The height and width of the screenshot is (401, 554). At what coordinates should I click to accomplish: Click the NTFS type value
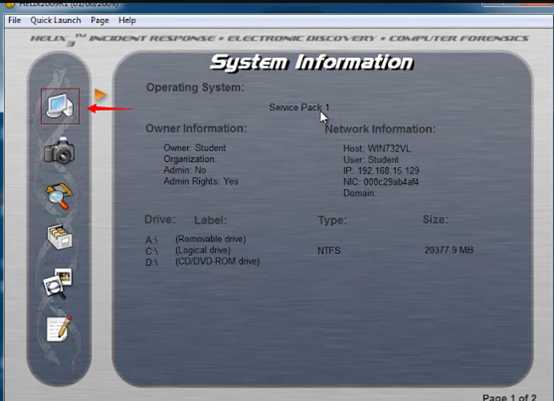click(x=329, y=251)
